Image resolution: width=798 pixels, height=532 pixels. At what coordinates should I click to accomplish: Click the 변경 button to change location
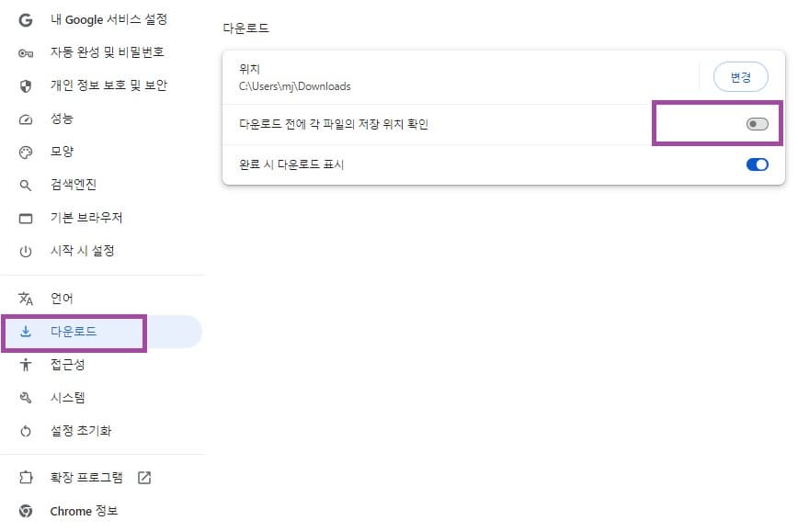pyautogui.click(x=739, y=78)
